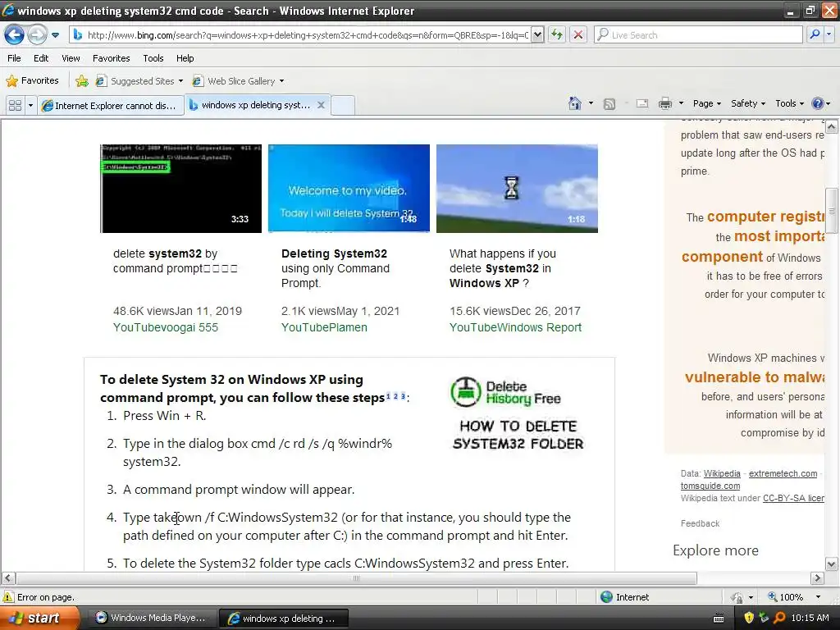Click the Refresh page icon

557,35
